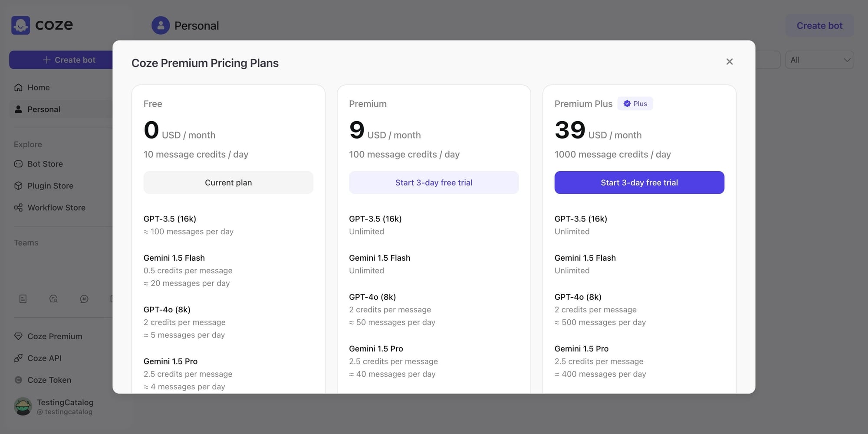Screen dimensions: 868x434
Task: Close the Pricing Plans dialog
Action: coord(730,62)
